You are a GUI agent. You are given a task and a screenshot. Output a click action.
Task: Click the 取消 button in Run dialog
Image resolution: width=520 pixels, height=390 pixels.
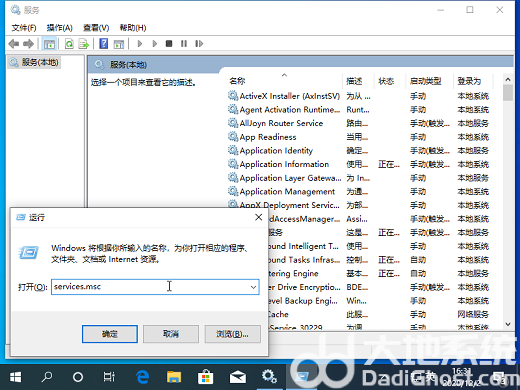[171, 334]
